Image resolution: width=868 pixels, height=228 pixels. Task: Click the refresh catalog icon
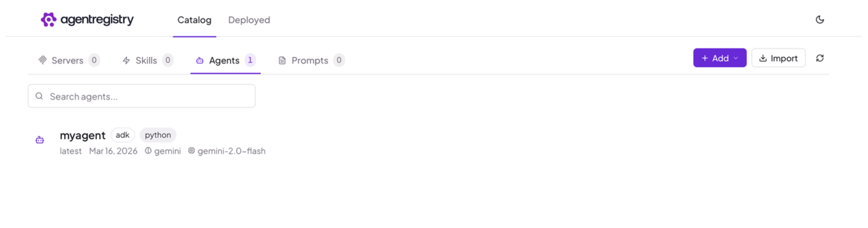pyautogui.click(x=820, y=58)
